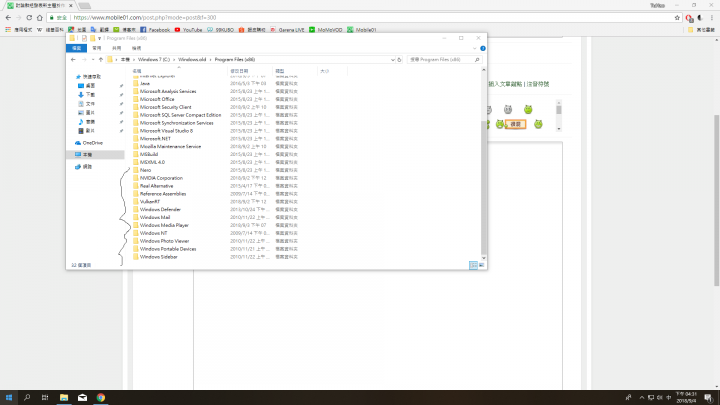Open a new Chrome tab
Screen dimensions: 720x405
(x=84, y=6)
